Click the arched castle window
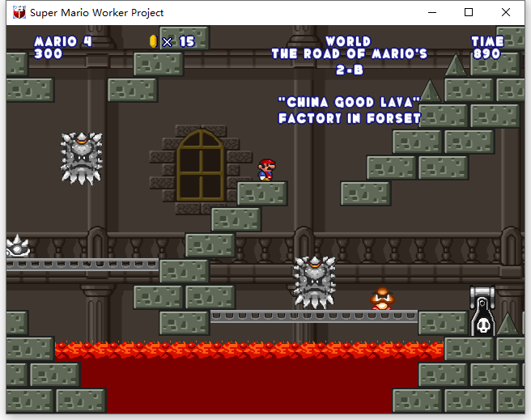 [201, 165]
